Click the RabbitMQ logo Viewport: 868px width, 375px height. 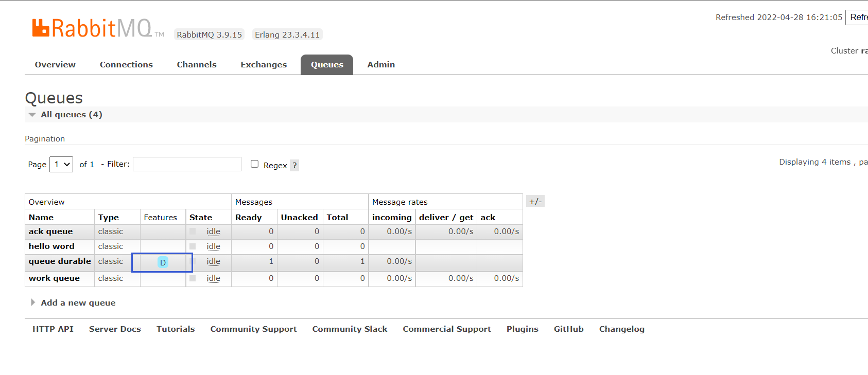coord(98,28)
